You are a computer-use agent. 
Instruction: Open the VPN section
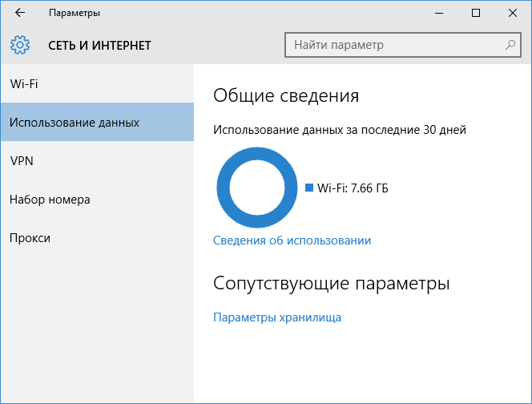97,161
